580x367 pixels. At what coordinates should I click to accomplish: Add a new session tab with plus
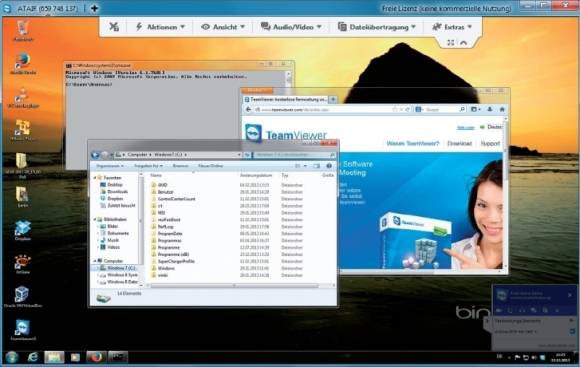(95, 8)
